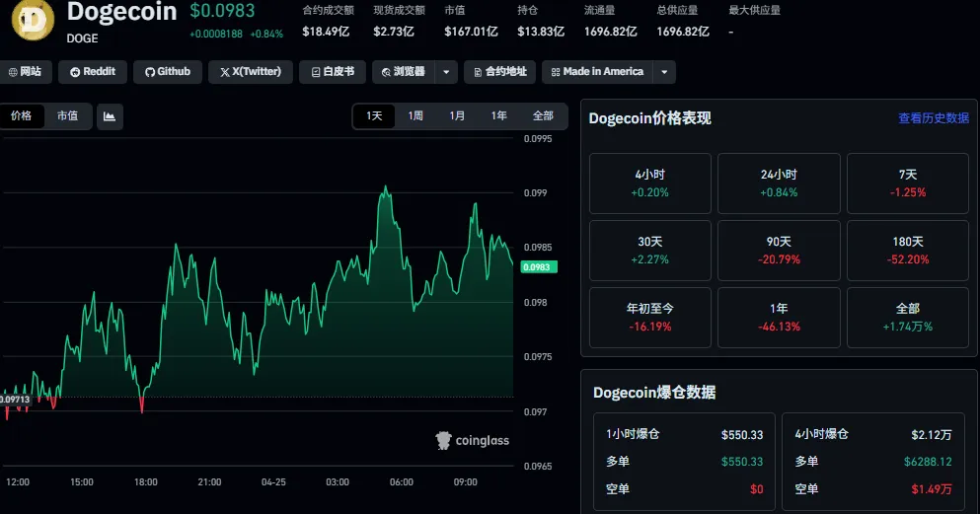Click the 180天 -52.20% performance card

pyautogui.click(x=908, y=251)
